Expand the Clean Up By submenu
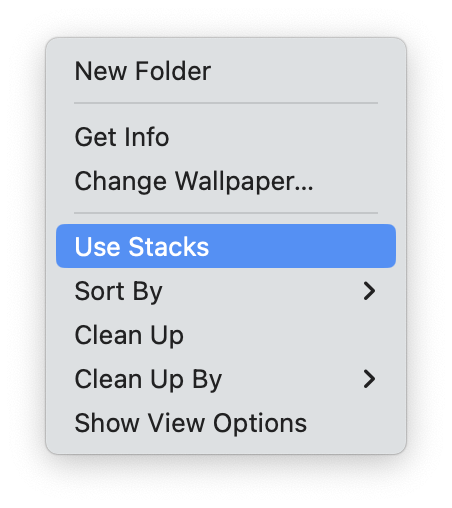The width and height of the screenshot is (452, 508). coord(226,379)
